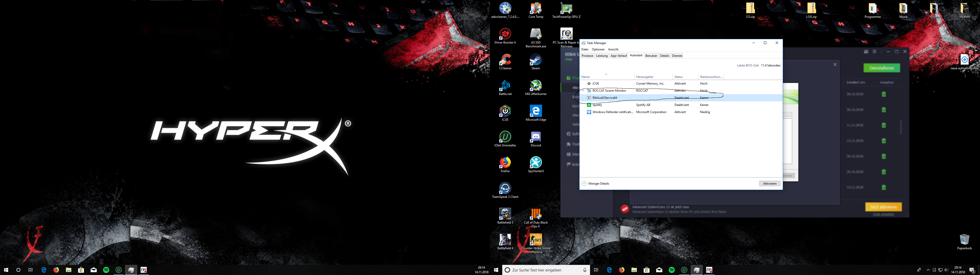This screenshot has height=275, width=980.
Task: Select the Battle.net desktop icon
Action: (505, 86)
